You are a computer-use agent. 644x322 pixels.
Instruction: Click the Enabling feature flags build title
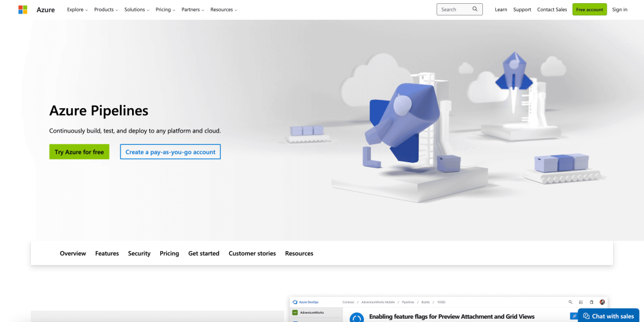click(452, 316)
